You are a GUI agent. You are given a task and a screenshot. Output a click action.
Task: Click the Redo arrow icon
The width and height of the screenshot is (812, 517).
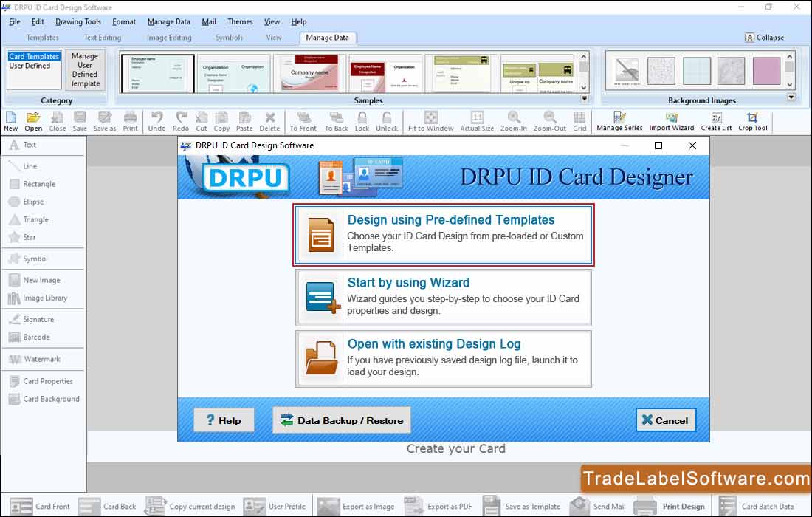[181, 121]
